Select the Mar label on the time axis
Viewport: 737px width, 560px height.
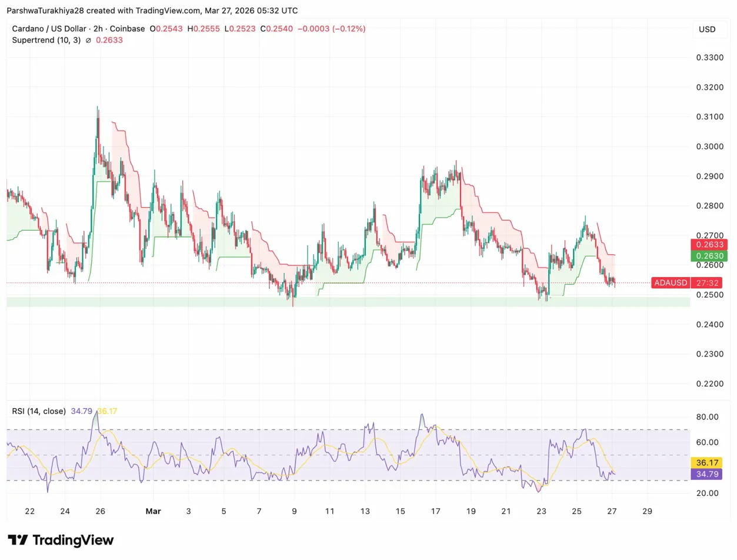(x=154, y=511)
